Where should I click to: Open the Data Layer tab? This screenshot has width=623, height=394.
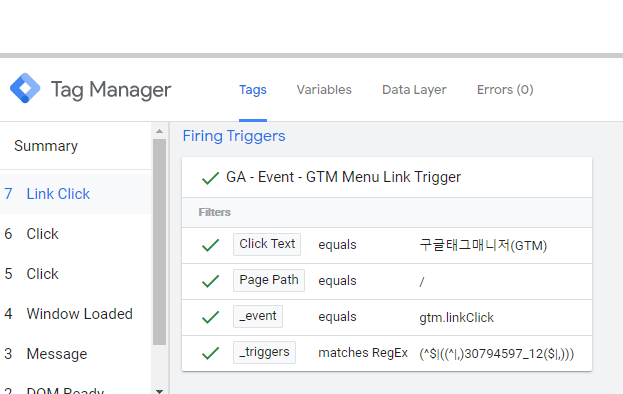click(x=414, y=90)
